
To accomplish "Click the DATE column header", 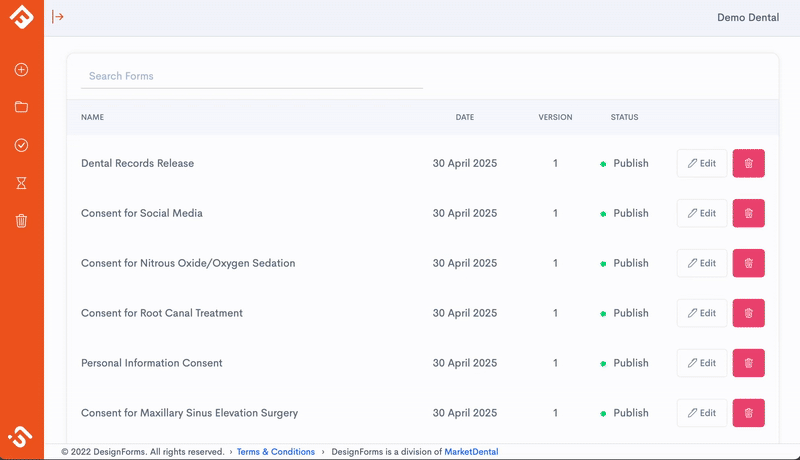I will click(465, 117).
